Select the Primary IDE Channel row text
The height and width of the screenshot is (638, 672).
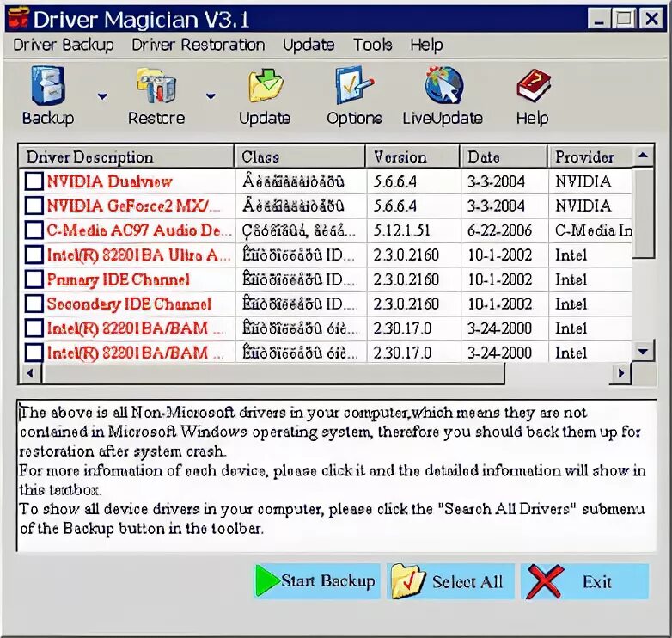tap(119, 279)
